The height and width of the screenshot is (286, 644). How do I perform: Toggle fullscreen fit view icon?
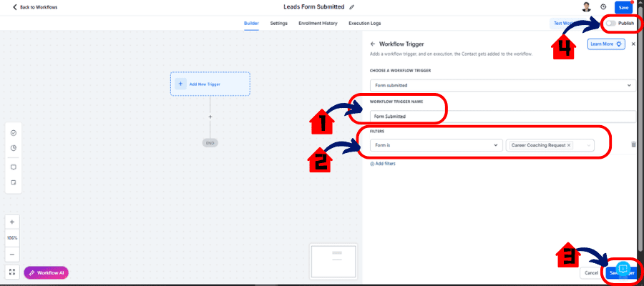(12, 272)
